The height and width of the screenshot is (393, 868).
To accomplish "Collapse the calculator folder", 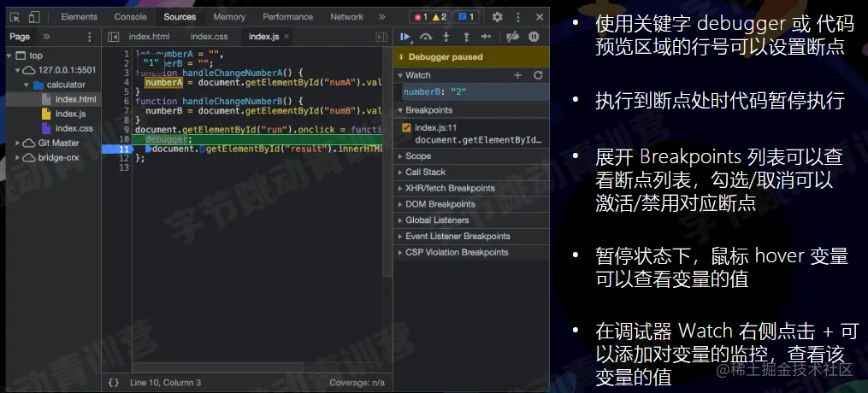I will point(26,85).
